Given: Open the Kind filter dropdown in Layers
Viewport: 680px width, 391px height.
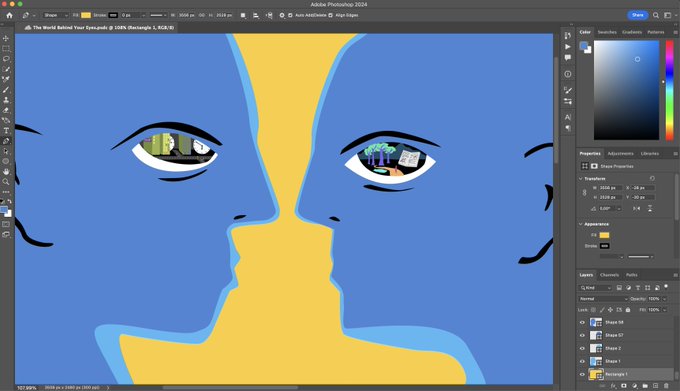Looking at the screenshot, I should click(x=595, y=287).
